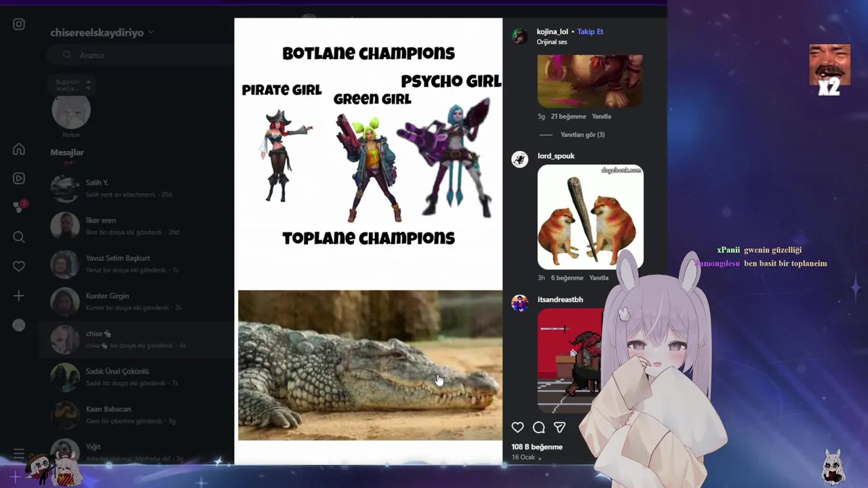Viewport: 868px width, 488px height.
Task: Open lord_spouk username link
Action: (556, 156)
